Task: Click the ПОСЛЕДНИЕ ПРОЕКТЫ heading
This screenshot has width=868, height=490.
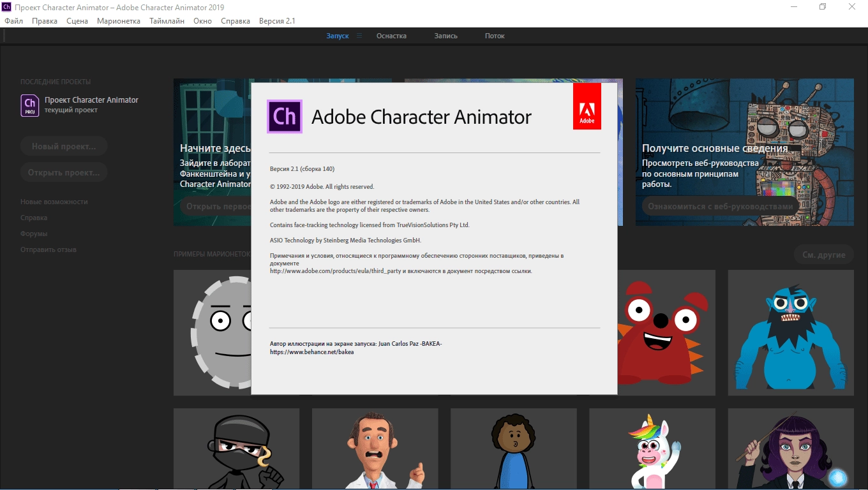Action: 56,82
